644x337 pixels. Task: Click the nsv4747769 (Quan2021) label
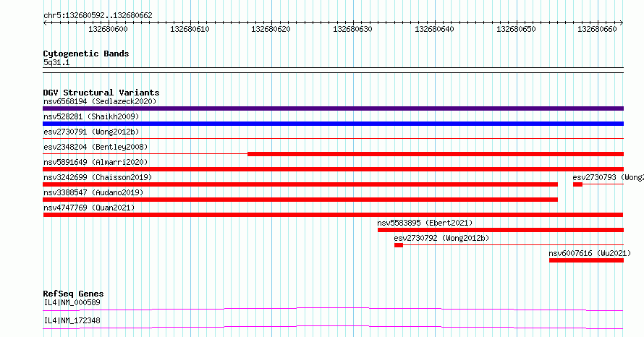point(89,208)
